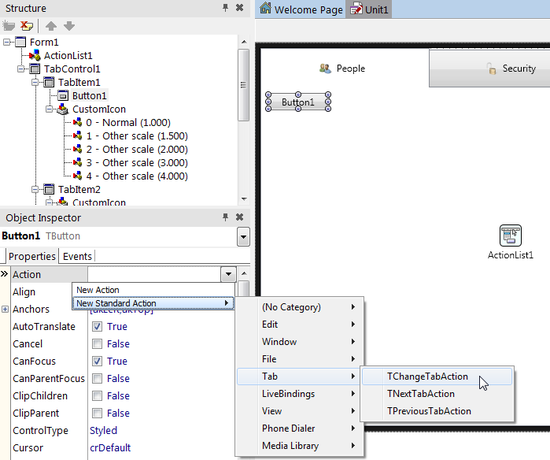Click the delete icon in Structure toolbar
Screen dimensions: 550x460
(x=26, y=26)
